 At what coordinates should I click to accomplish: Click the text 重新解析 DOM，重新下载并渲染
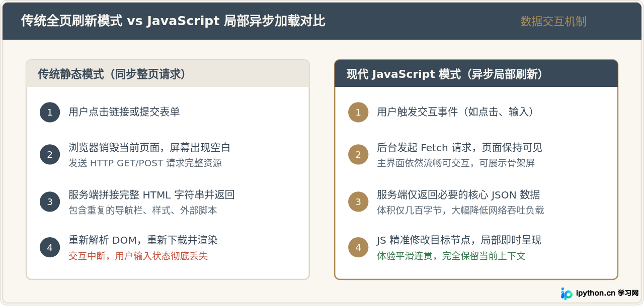coord(143,240)
